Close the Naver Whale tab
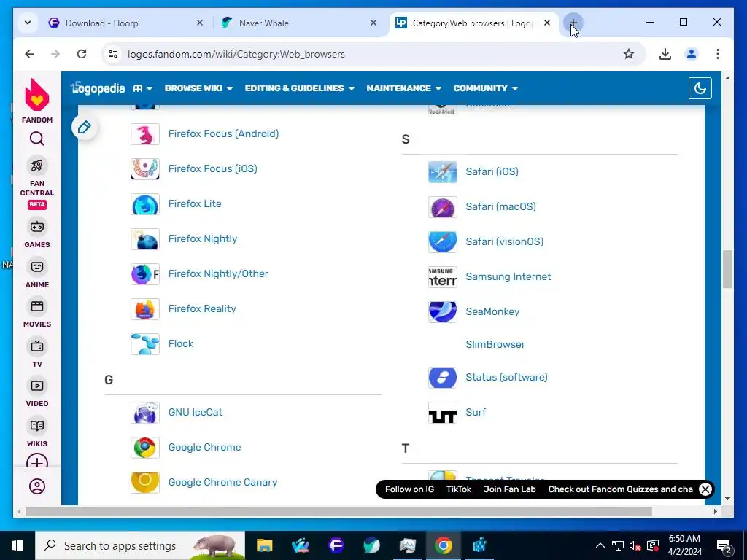Image resolution: width=747 pixels, height=560 pixels. 373,23
